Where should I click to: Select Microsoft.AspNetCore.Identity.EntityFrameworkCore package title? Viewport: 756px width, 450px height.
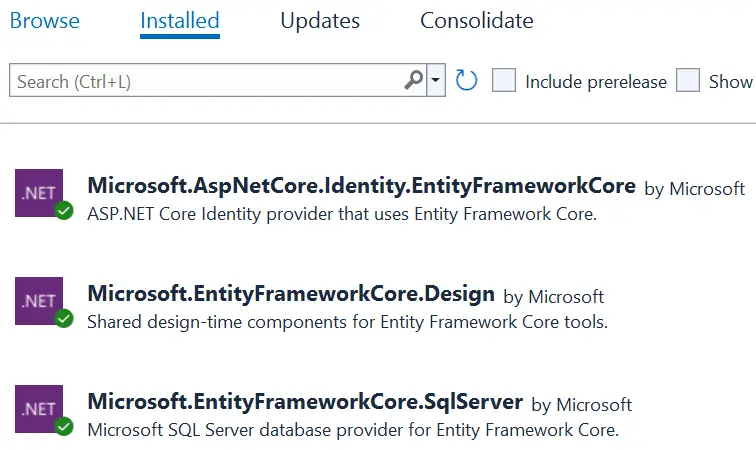[x=362, y=186]
